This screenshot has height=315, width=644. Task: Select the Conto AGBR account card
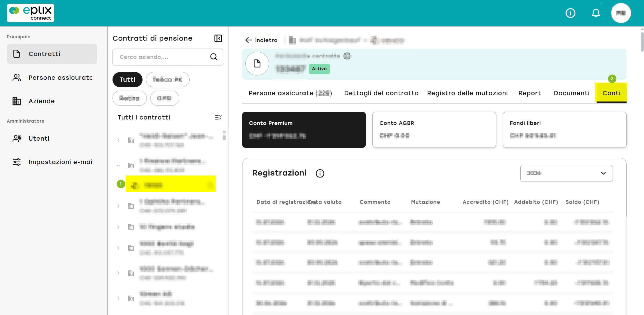point(434,130)
